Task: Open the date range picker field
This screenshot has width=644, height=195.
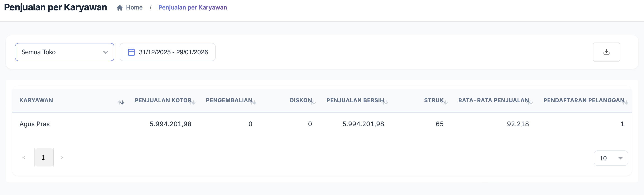Action: coord(168,52)
